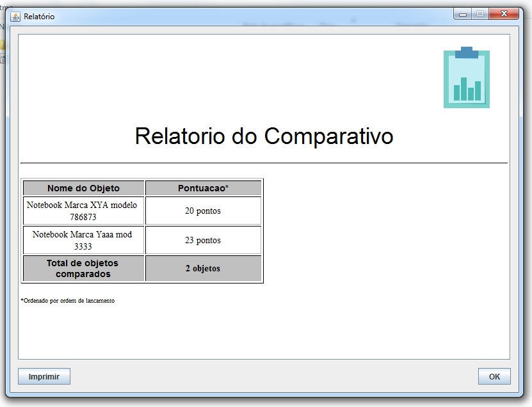Viewport: 532px width, 407px height.
Task: Click the Pontuacao* column header
Action: pos(203,188)
